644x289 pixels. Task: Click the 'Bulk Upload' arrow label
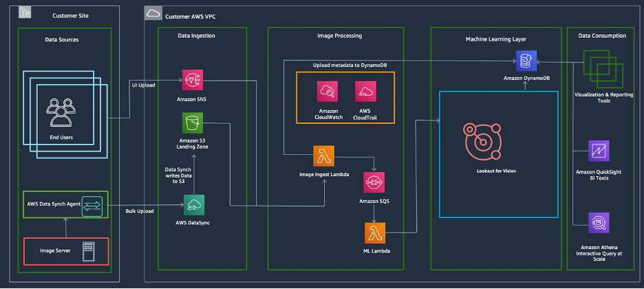(x=140, y=211)
